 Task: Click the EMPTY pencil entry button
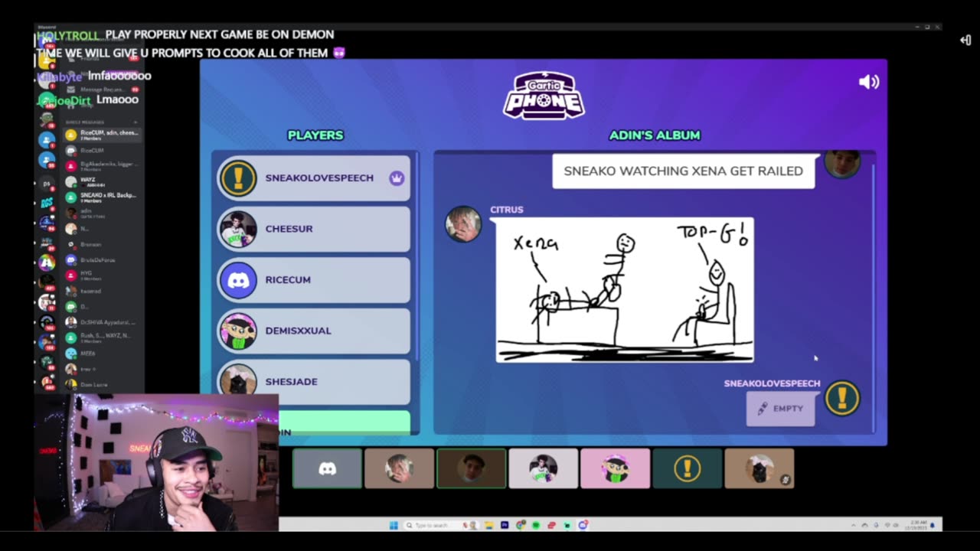tap(780, 409)
